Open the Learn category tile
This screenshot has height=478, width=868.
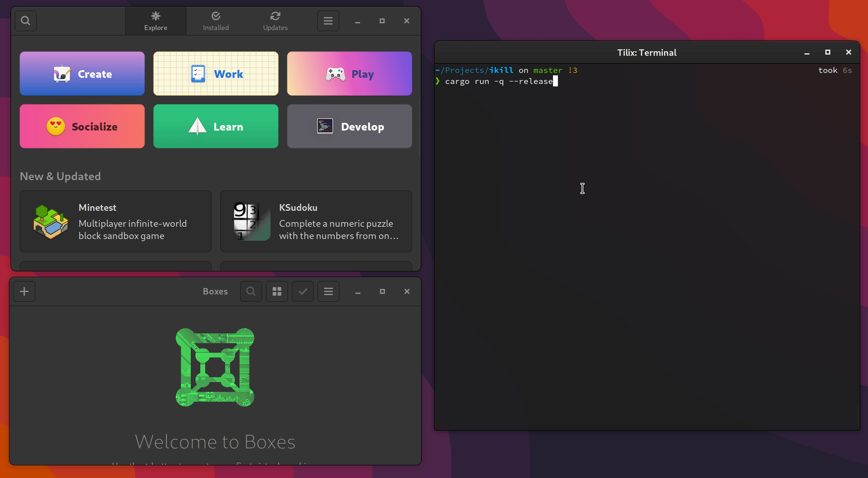[x=216, y=126]
